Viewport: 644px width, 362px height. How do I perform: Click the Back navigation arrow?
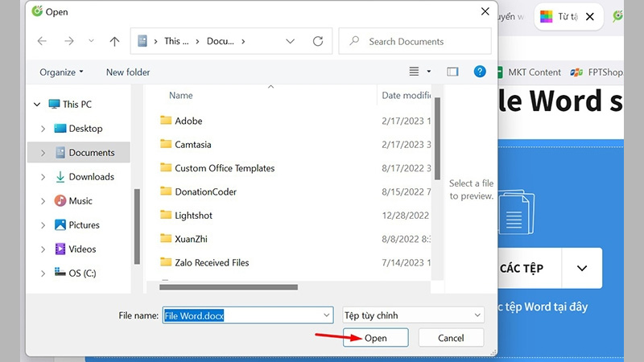42,41
